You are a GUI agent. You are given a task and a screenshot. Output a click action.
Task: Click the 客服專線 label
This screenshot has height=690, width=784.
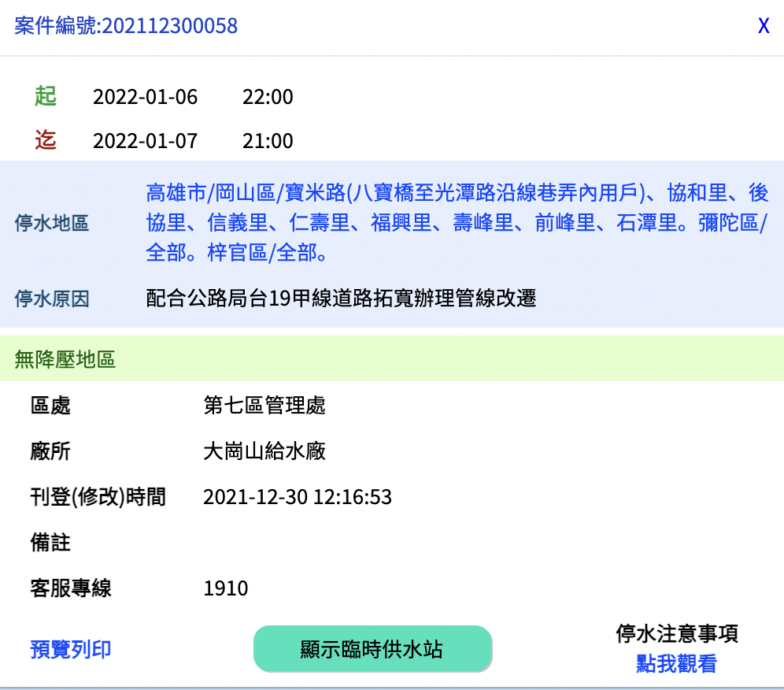(x=71, y=588)
